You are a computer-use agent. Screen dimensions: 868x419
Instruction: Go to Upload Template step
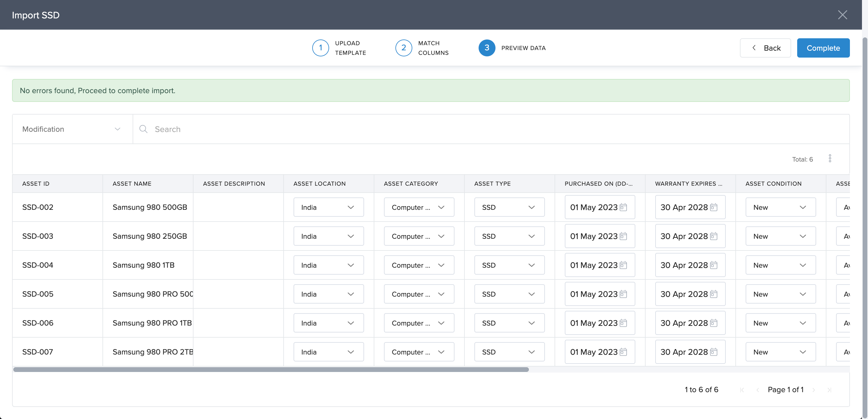pos(320,48)
